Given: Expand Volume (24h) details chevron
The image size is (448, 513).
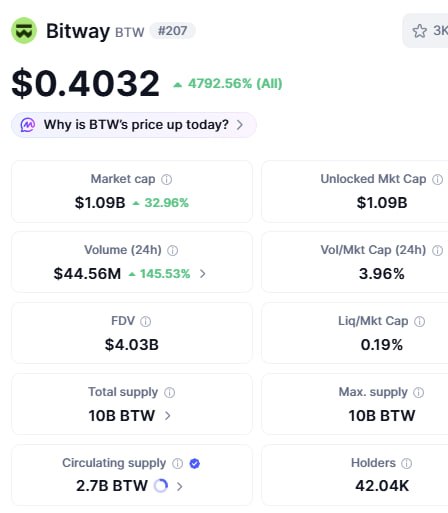Looking at the screenshot, I should click(203, 274).
